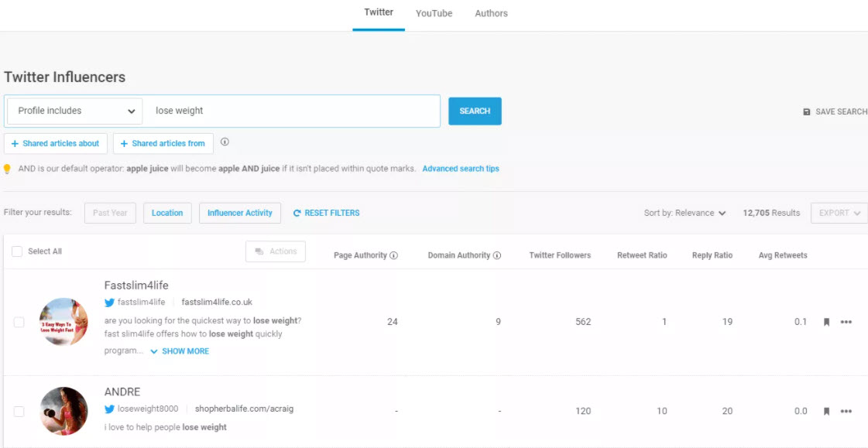The height and width of the screenshot is (448, 868).
Task: Open the three-dot menu for ANDRE
Action: [x=846, y=412]
